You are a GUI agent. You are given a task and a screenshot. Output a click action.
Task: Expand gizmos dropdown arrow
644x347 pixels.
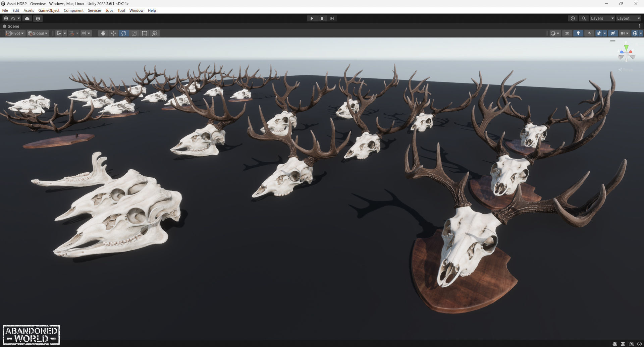click(x=641, y=33)
